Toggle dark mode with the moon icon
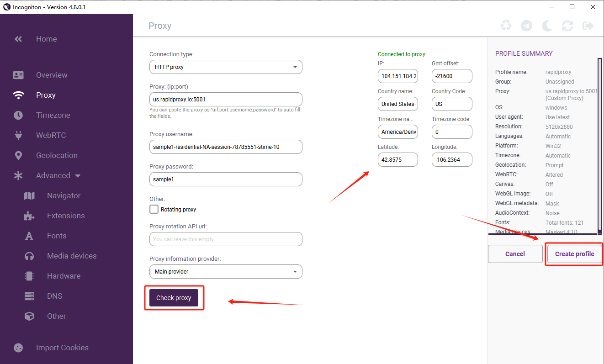604x364 pixels. [x=547, y=26]
